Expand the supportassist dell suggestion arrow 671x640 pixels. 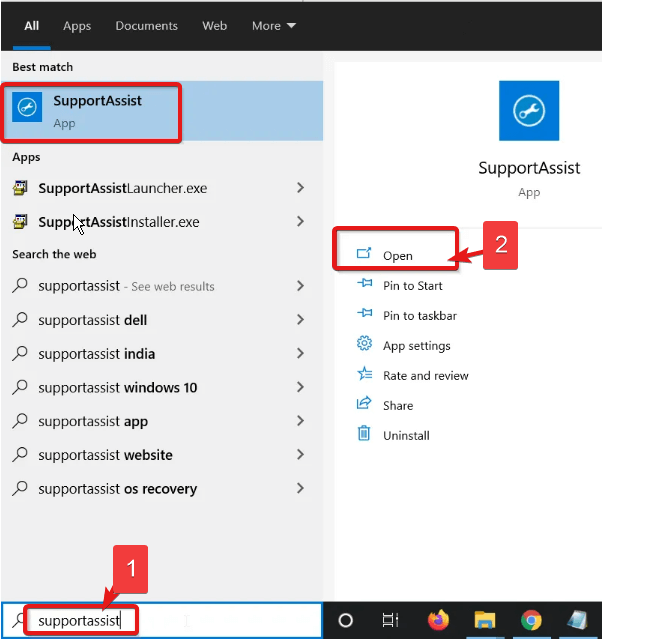(x=301, y=320)
